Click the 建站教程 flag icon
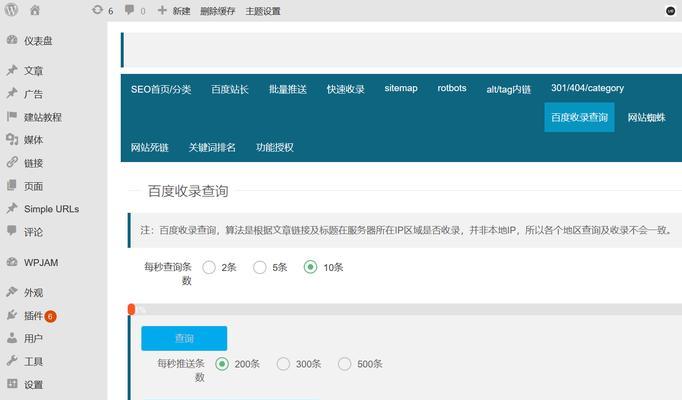682x400 pixels. coord(12,116)
